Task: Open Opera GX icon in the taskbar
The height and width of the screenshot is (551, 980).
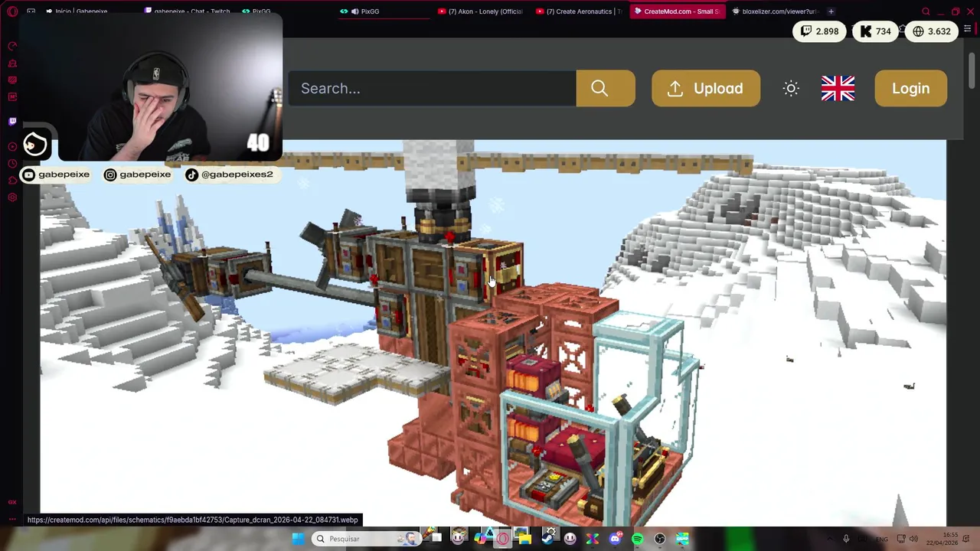Action: pyautogui.click(x=502, y=539)
